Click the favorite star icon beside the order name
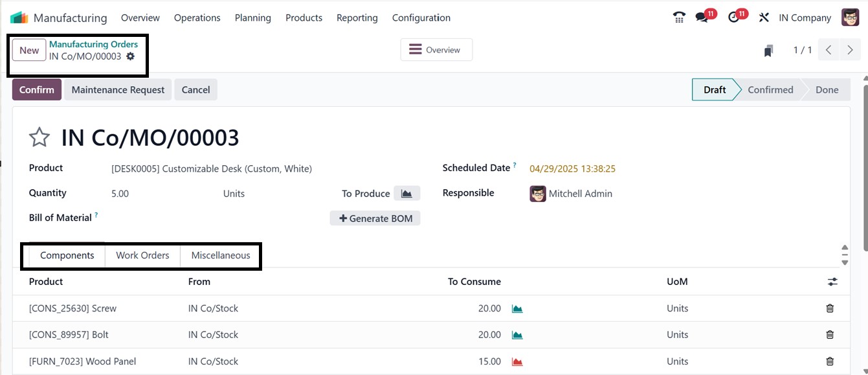Image resolution: width=868 pixels, height=375 pixels. tap(39, 137)
